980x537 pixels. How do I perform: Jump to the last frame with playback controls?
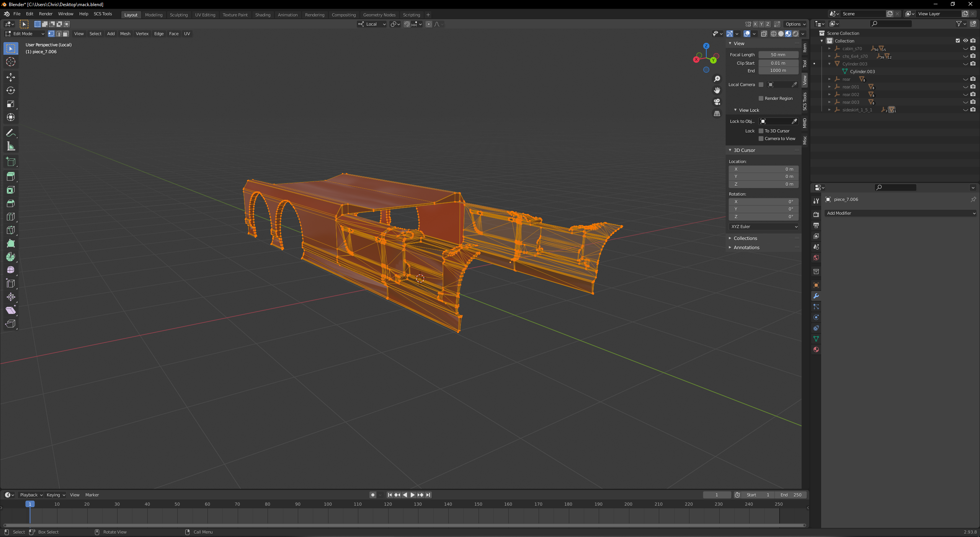(x=428, y=495)
